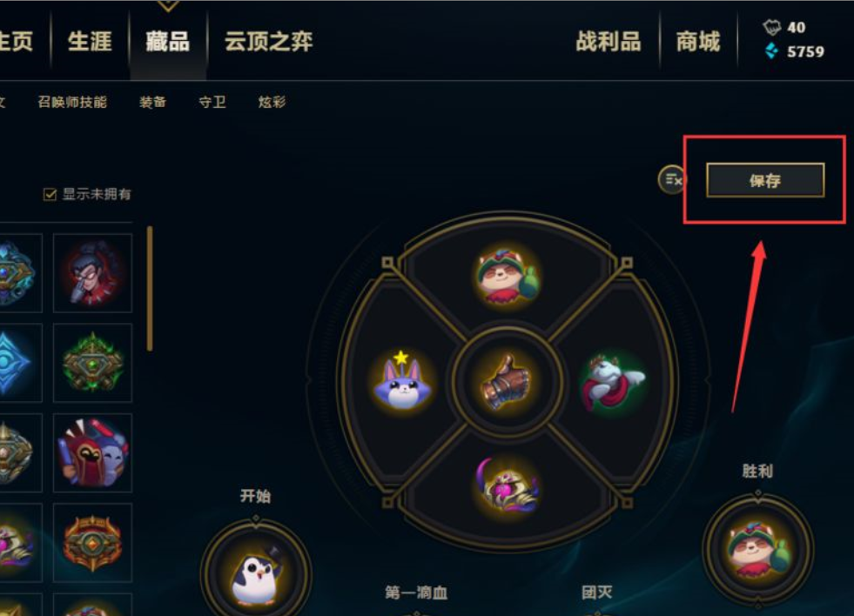Image resolution: width=854 pixels, height=616 pixels.
Task: Click the thumbs-up gauntlet emote in the wheel center
Action: pos(507,381)
